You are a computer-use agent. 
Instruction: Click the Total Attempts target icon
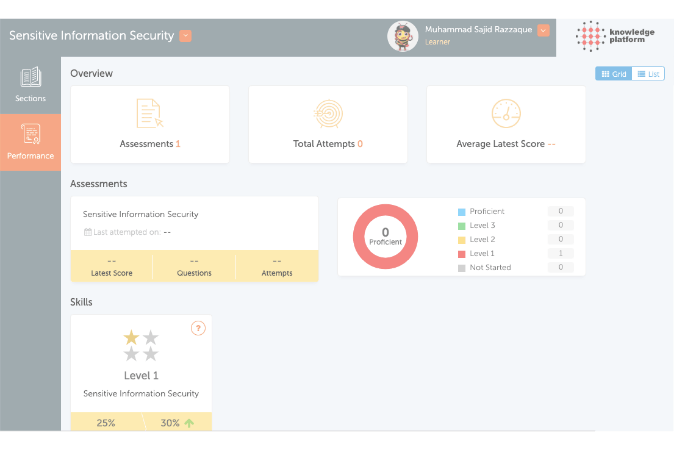click(327, 113)
